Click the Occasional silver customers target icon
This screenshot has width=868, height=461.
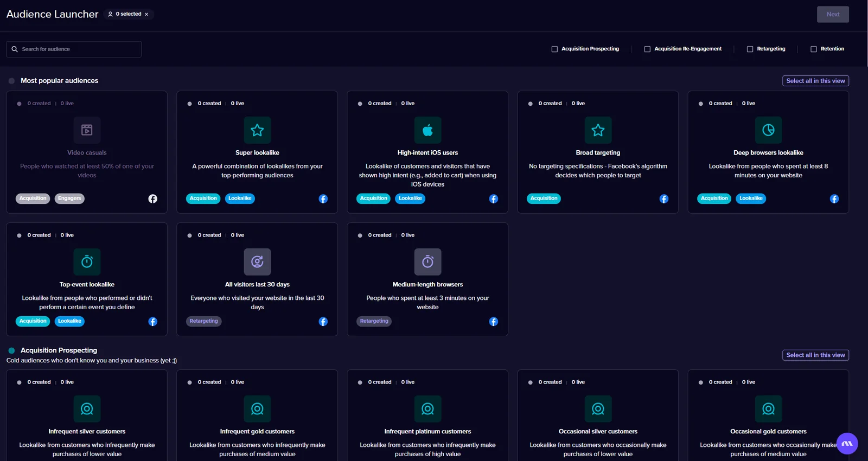(x=598, y=409)
